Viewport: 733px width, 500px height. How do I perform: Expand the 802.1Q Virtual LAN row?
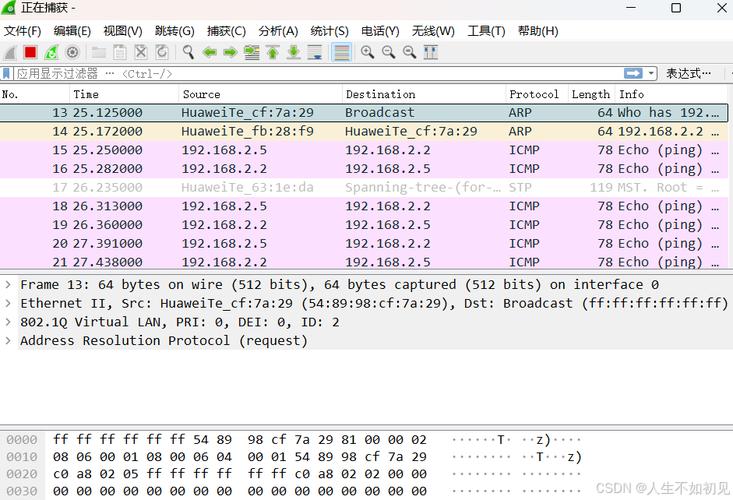pyautogui.click(x=8, y=322)
